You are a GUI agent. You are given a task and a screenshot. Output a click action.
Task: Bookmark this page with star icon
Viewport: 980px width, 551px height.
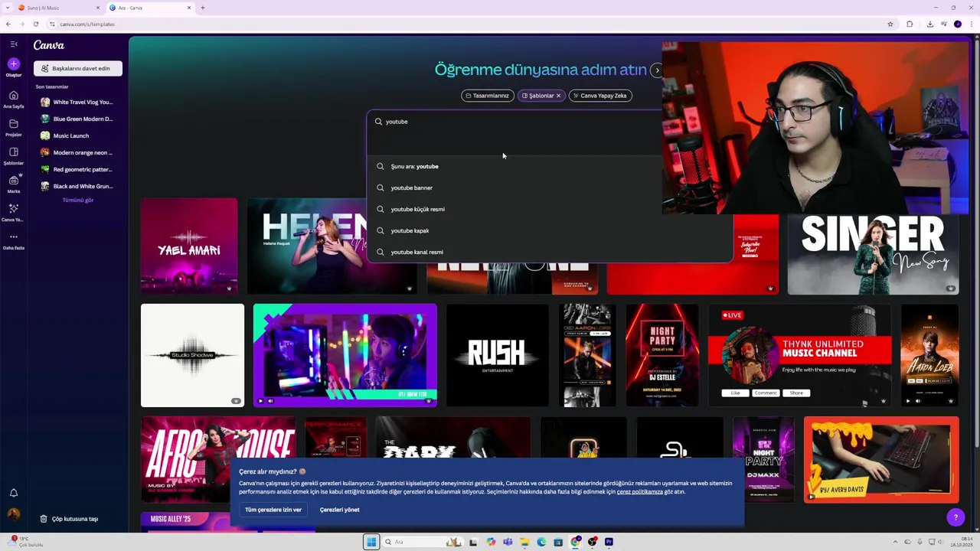point(890,24)
